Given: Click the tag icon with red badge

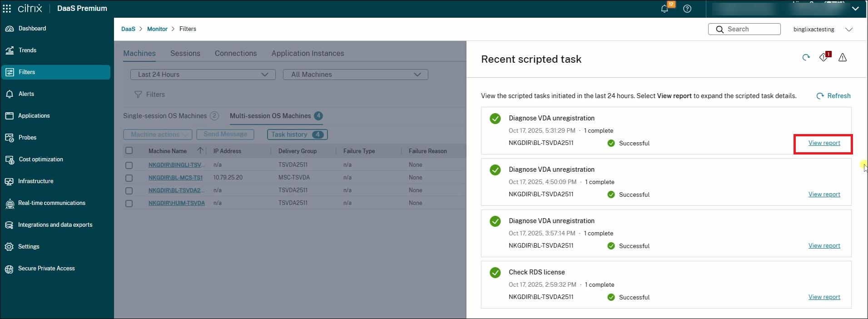Looking at the screenshot, I should click(824, 57).
